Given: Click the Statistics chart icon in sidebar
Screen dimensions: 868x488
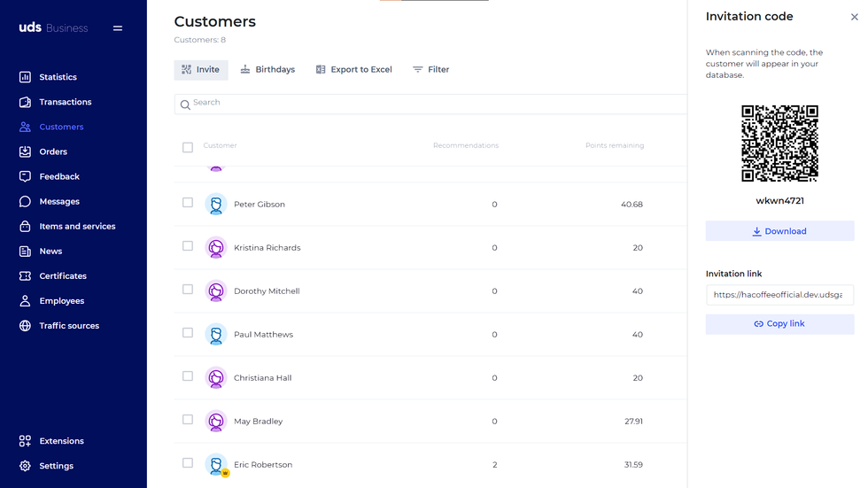Looking at the screenshot, I should point(25,77).
